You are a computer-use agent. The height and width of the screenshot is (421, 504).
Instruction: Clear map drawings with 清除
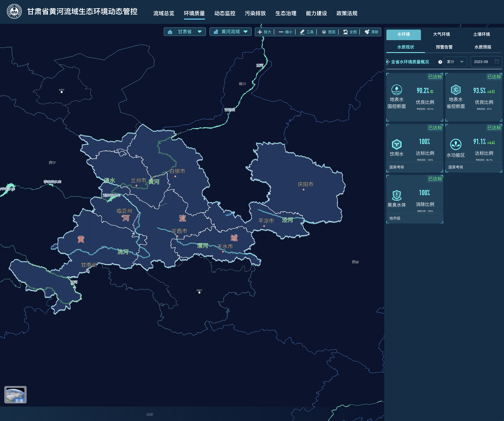point(371,32)
